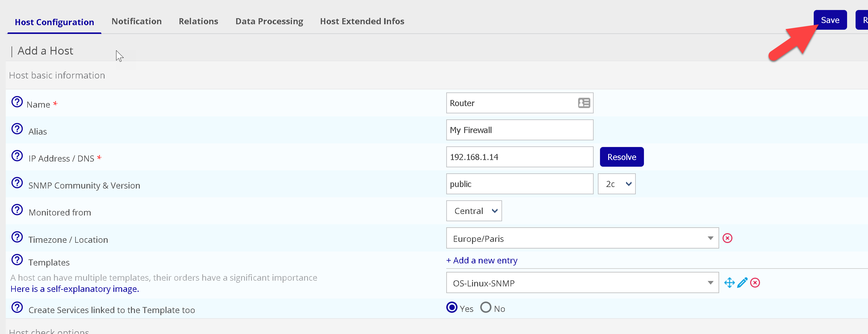Click the IP Address / DNS input field
The height and width of the screenshot is (334, 868).
[x=519, y=157]
